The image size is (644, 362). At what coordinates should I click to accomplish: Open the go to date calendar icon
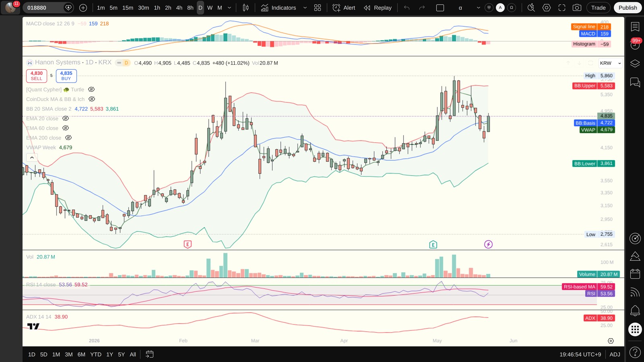coord(149,354)
